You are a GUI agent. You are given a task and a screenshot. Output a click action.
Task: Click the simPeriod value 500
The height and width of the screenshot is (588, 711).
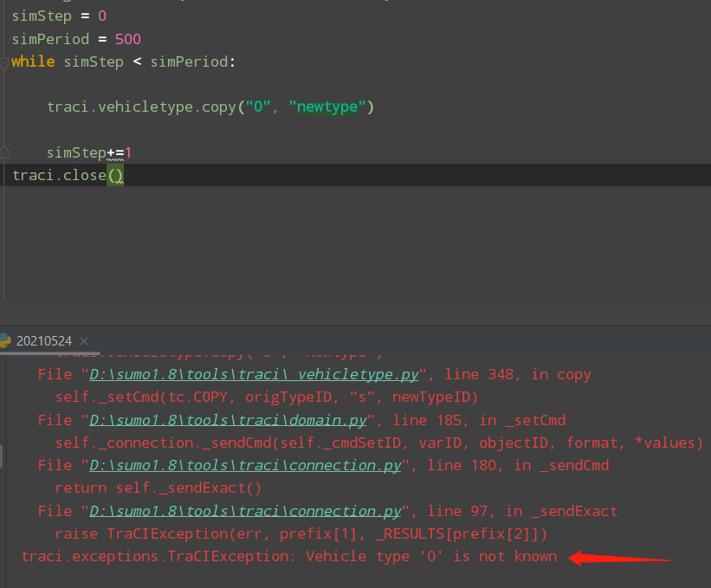[x=127, y=38]
